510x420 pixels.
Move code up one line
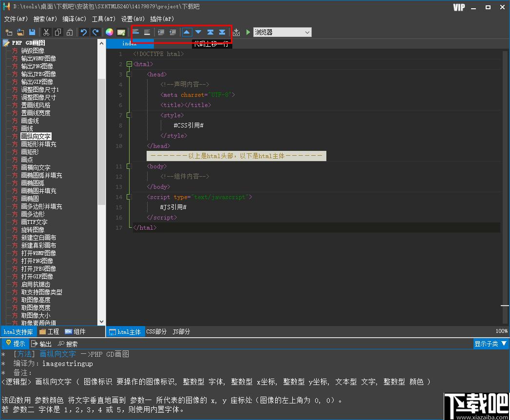pos(187,32)
